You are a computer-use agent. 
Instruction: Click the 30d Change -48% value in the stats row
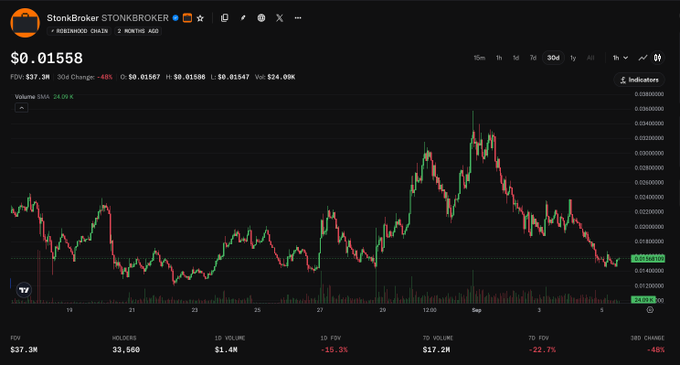point(105,77)
